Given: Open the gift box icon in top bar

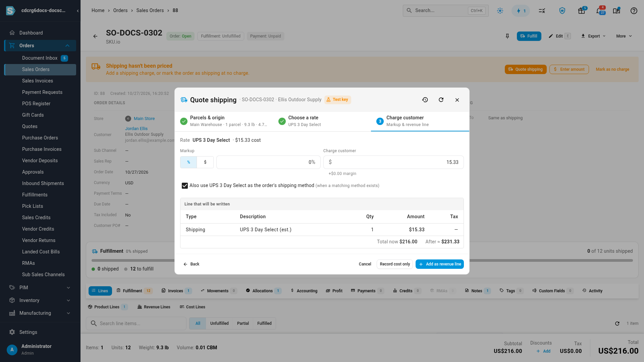Looking at the screenshot, I should [582, 11].
